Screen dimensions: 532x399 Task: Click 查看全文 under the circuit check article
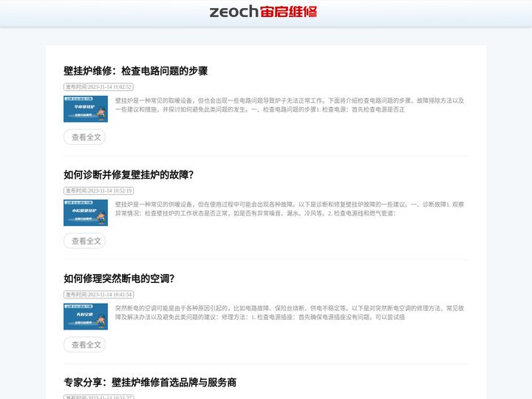[x=84, y=137]
